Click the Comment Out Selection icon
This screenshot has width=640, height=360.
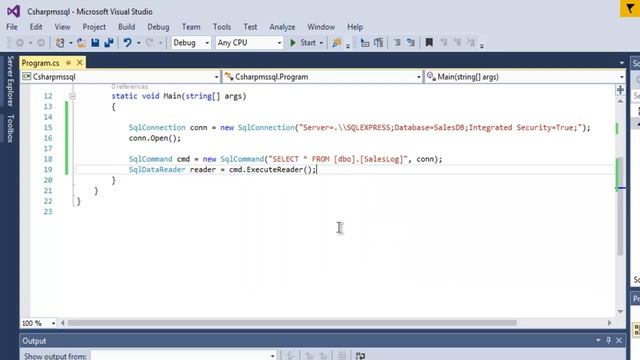[x=397, y=42]
